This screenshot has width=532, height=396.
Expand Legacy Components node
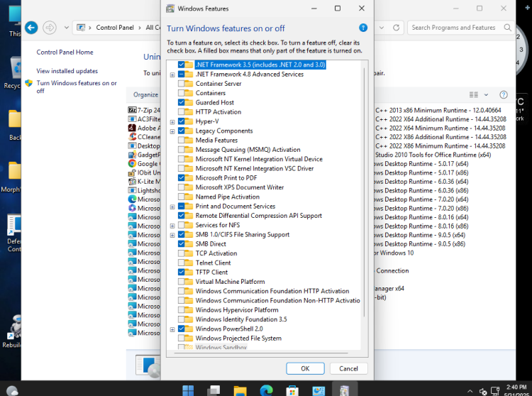(x=172, y=131)
